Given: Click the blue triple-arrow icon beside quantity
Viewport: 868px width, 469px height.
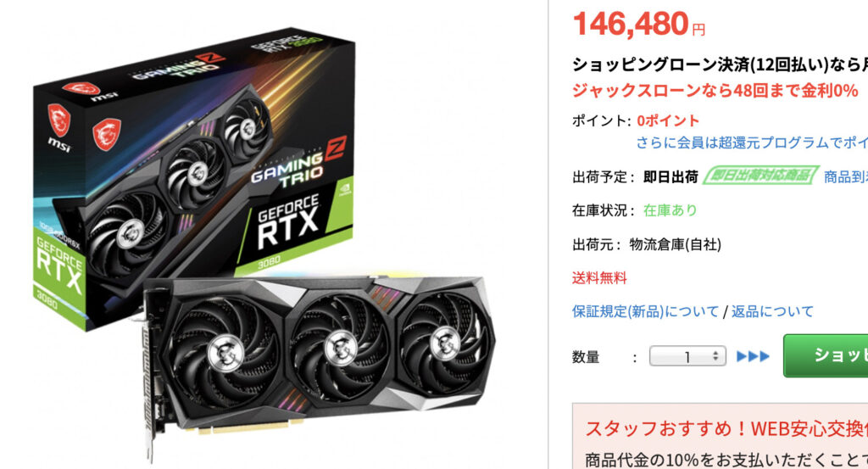Looking at the screenshot, I should coord(753,356).
